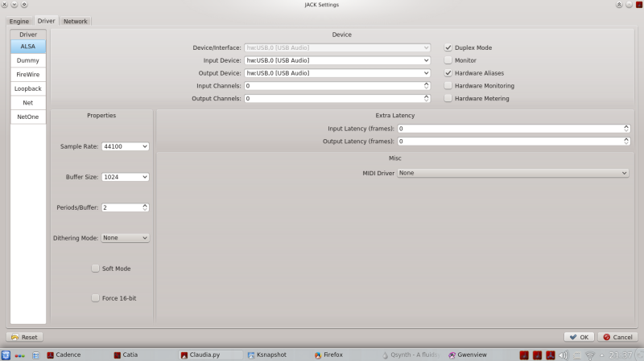Expand the MIDI Driver dropdown
Screen dimensions: 644x361
click(513, 173)
